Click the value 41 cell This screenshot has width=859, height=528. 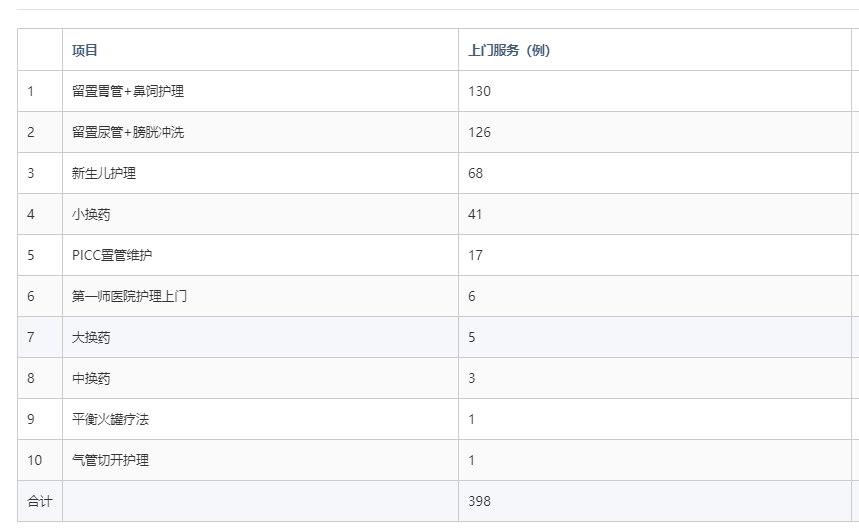click(475, 214)
